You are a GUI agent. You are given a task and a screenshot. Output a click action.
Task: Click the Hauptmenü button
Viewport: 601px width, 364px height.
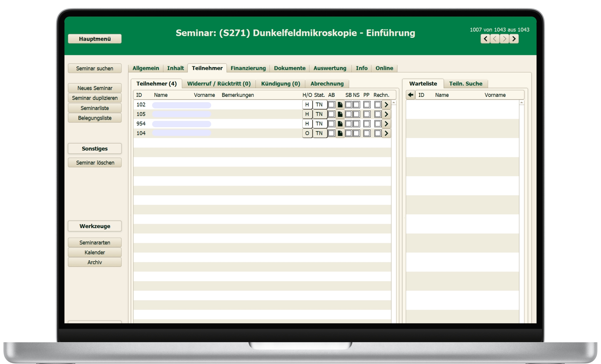coord(95,39)
